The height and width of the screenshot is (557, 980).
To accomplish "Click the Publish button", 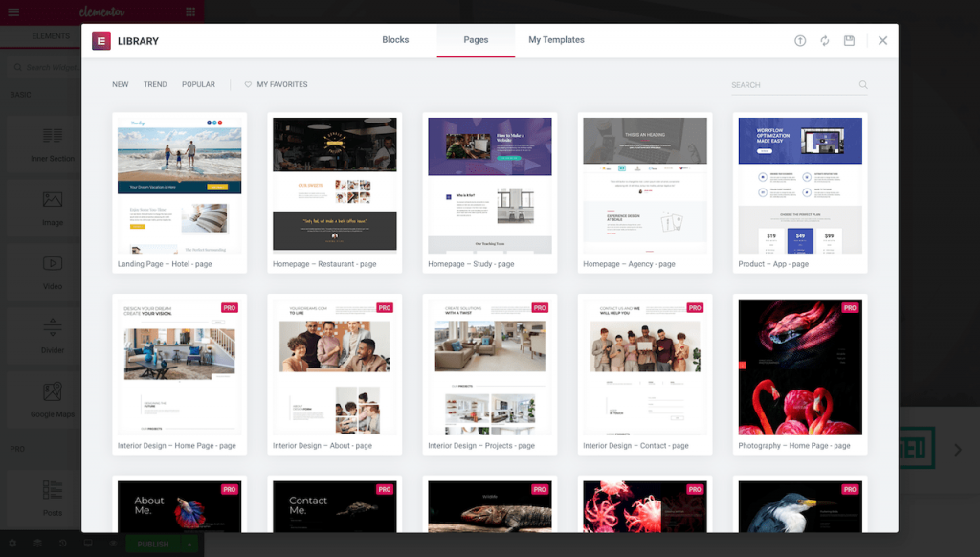I will (153, 545).
